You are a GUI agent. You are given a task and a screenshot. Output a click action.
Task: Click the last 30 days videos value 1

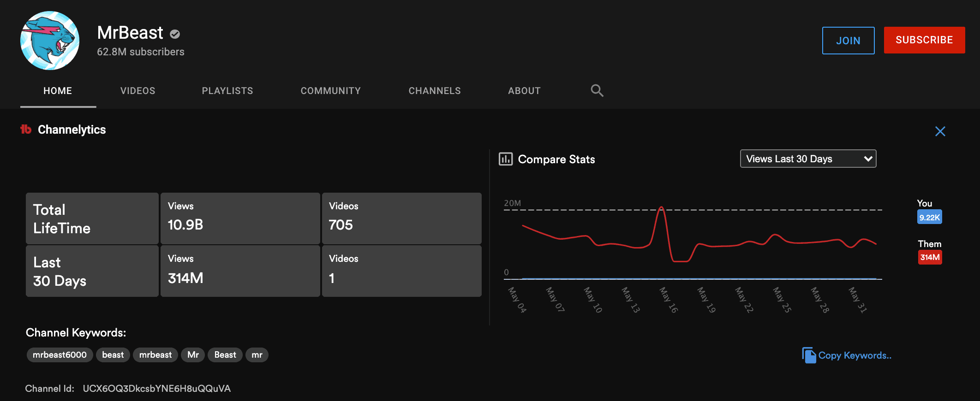tap(332, 278)
